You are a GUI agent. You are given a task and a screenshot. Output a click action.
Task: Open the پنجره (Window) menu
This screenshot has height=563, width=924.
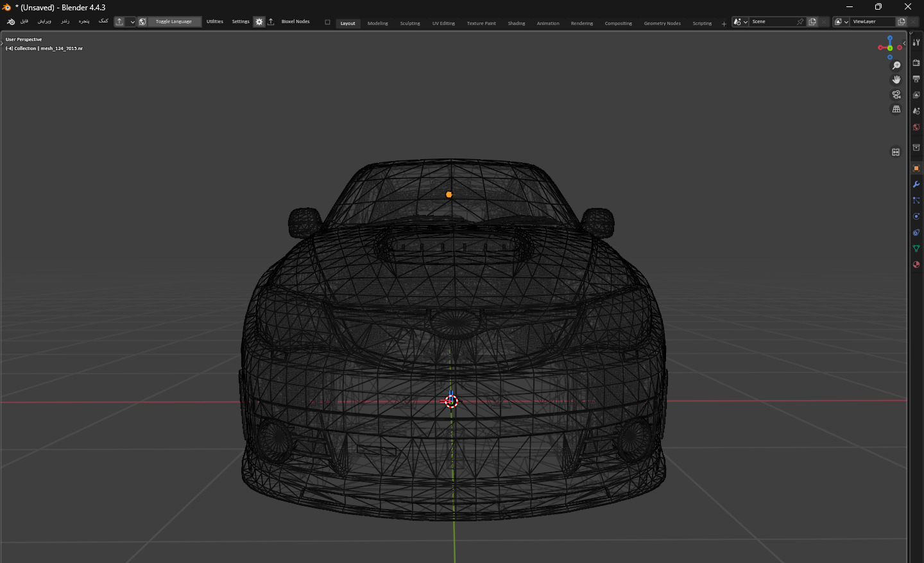[x=84, y=22]
